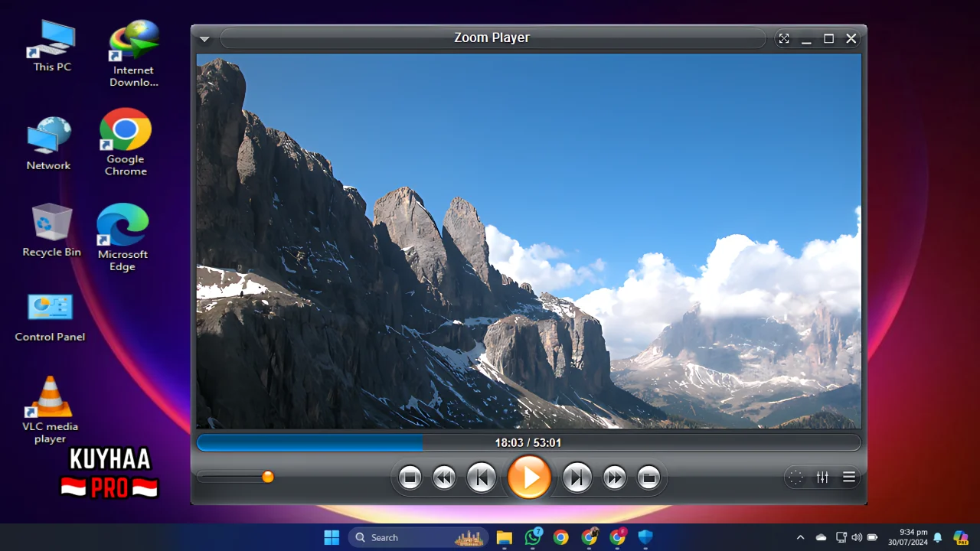The width and height of the screenshot is (980, 551).
Task: Maximize the Zoom Player window
Action: tap(828, 38)
